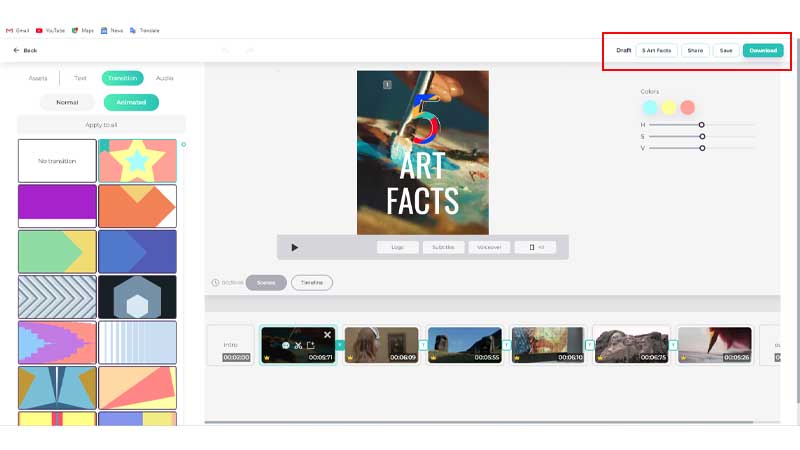This screenshot has width=800, height=450.
Task: Click the Share button
Action: pyautogui.click(x=695, y=51)
